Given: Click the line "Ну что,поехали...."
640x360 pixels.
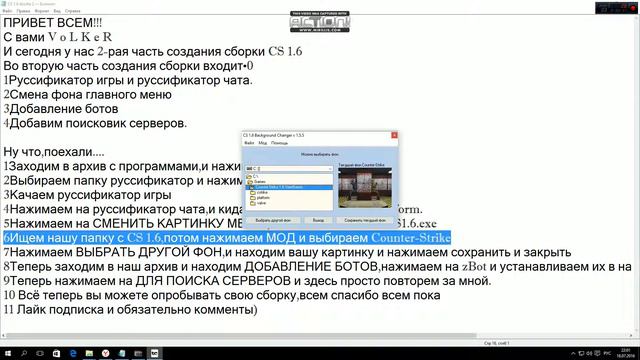Looking at the screenshot, I should coord(54,152).
